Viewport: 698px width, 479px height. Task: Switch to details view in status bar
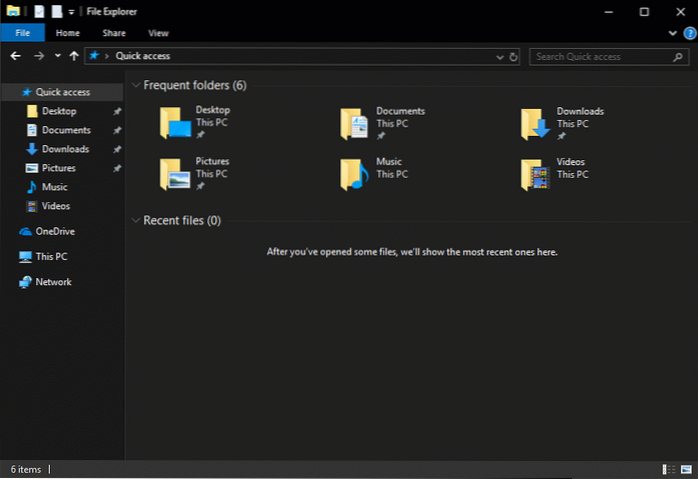tap(667, 468)
